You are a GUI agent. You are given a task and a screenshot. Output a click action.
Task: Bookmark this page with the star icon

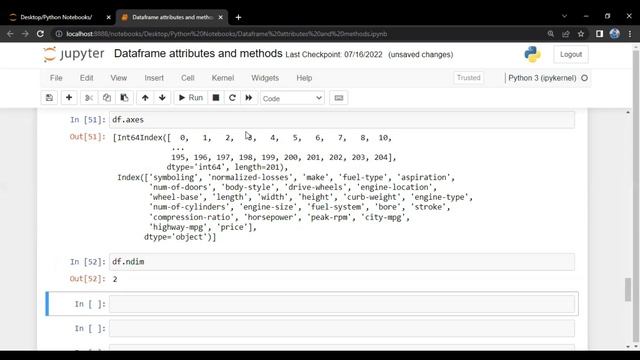pos(581,34)
